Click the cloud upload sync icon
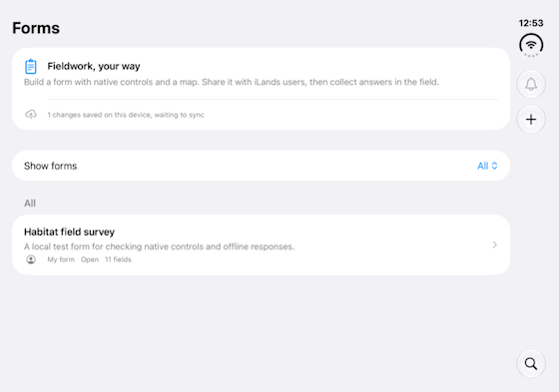 [31, 115]
